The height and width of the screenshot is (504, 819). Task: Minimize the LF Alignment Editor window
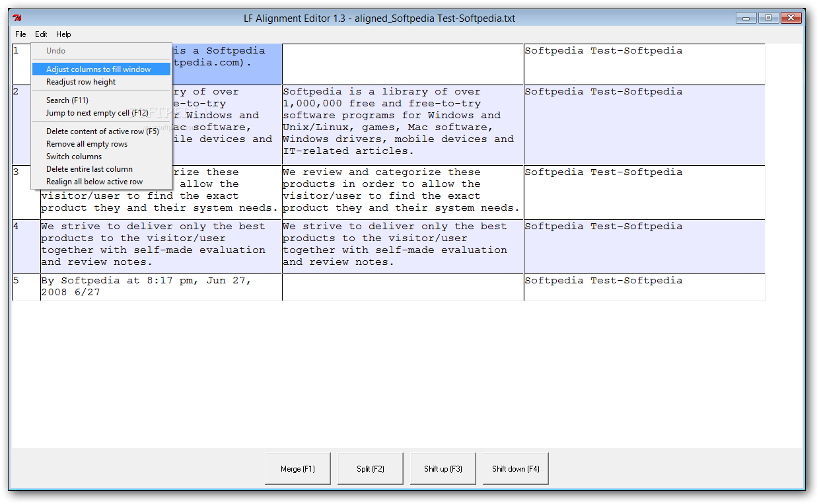click(746, 18)
